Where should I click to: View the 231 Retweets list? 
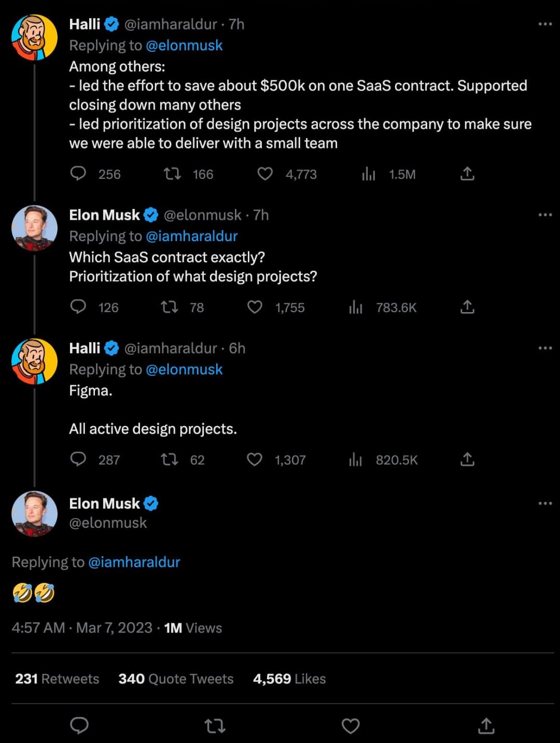click(x=57, y=679)
